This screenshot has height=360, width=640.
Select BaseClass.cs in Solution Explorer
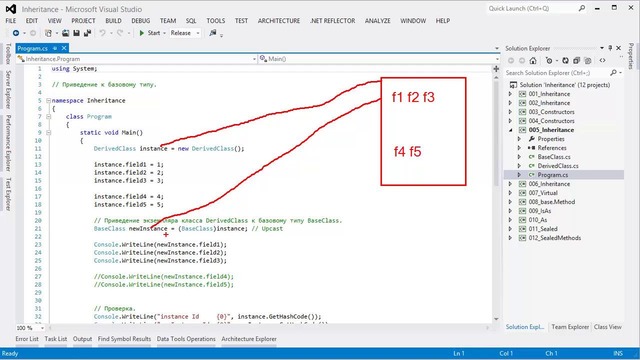tap(554, 157)
